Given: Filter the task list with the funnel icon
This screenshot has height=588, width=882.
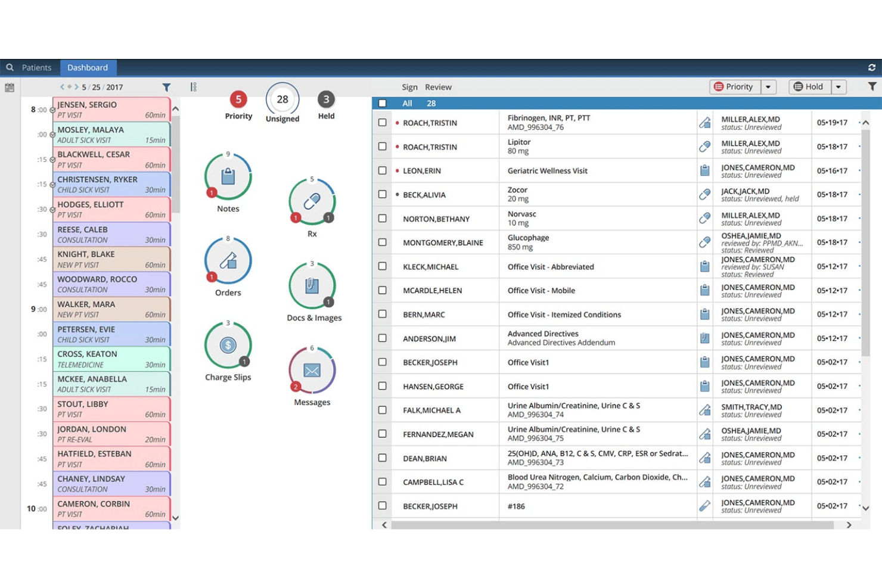Looking at the screenshot, I should coord(872,86).
